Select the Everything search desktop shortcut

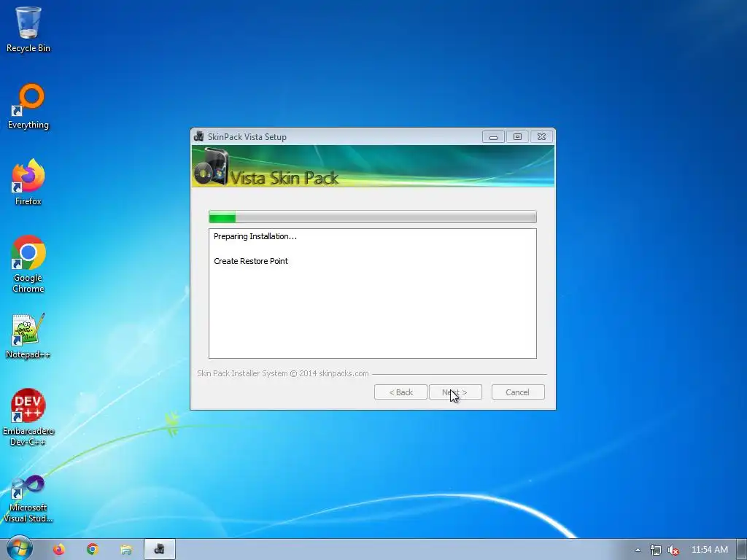click(28, 106)
